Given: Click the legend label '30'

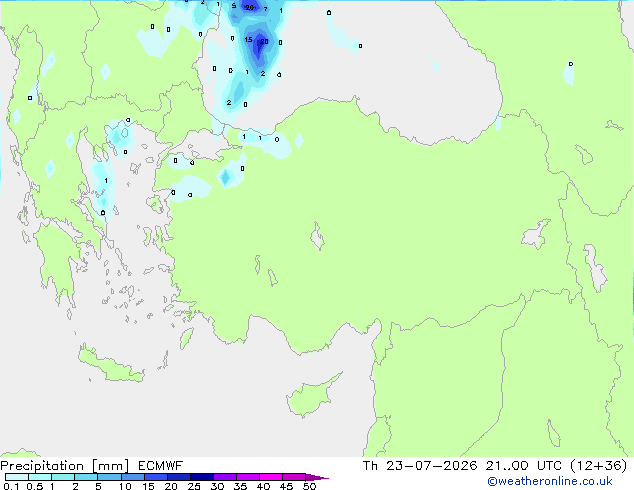Looking at the screenshot, I should click(x=217, y=486).
